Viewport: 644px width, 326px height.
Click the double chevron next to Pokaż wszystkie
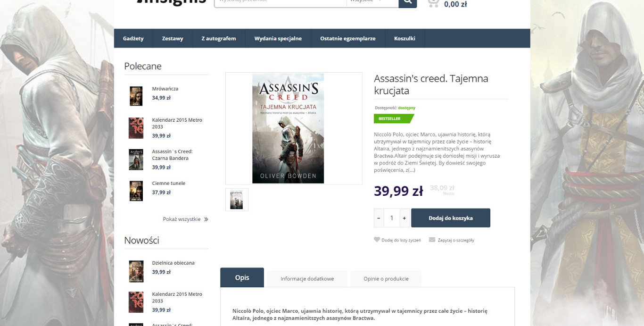(206, 219)
